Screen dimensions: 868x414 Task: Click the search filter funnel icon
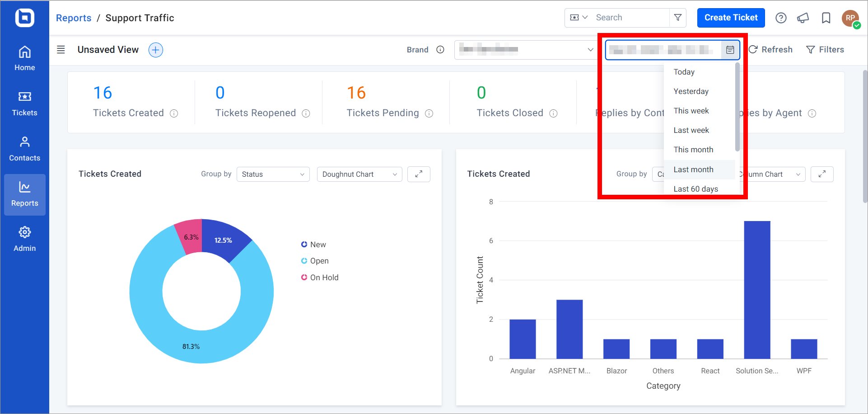click(678, 18)
